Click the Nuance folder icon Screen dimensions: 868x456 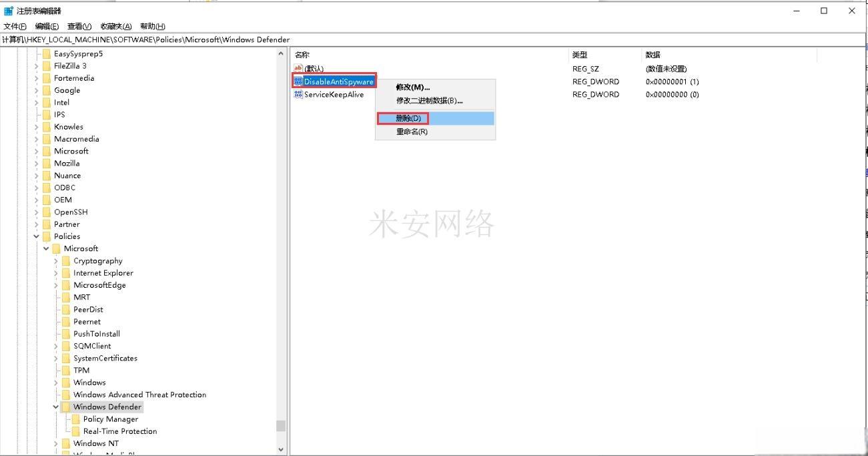coord(47,175)
